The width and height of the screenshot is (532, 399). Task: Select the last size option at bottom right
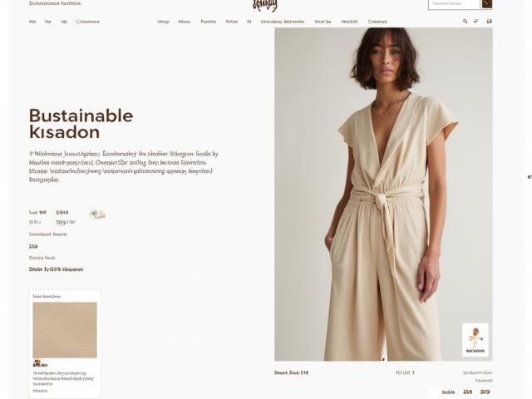(485, 392)
